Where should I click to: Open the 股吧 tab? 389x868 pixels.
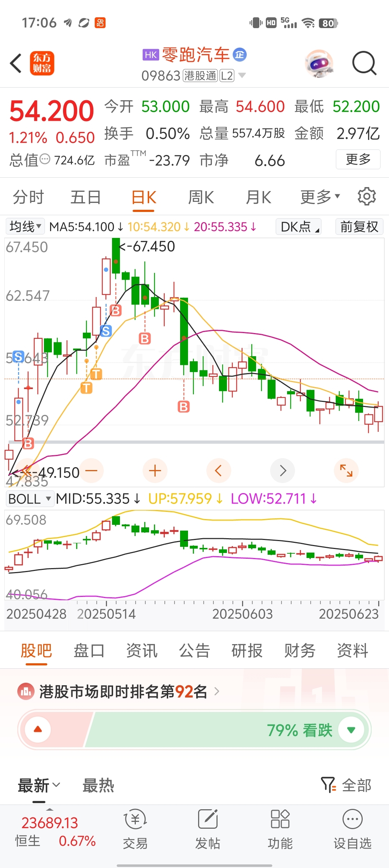tap(36, 651)
